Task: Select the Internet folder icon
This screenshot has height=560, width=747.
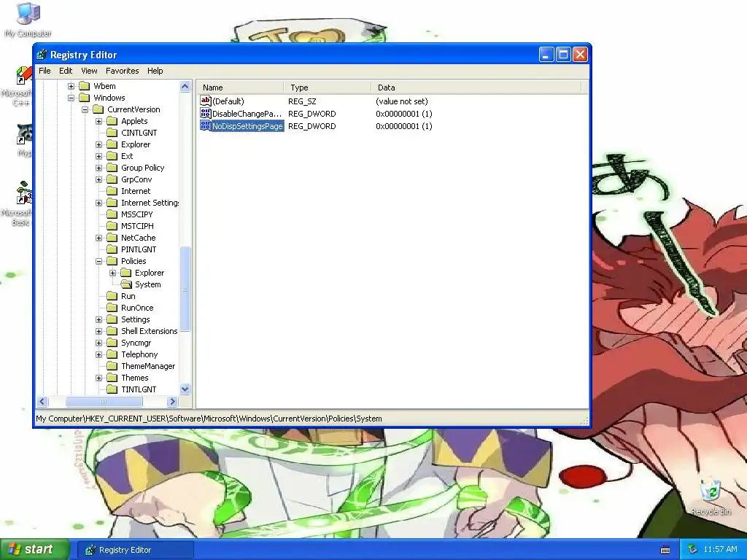Action: click(112, 191)
